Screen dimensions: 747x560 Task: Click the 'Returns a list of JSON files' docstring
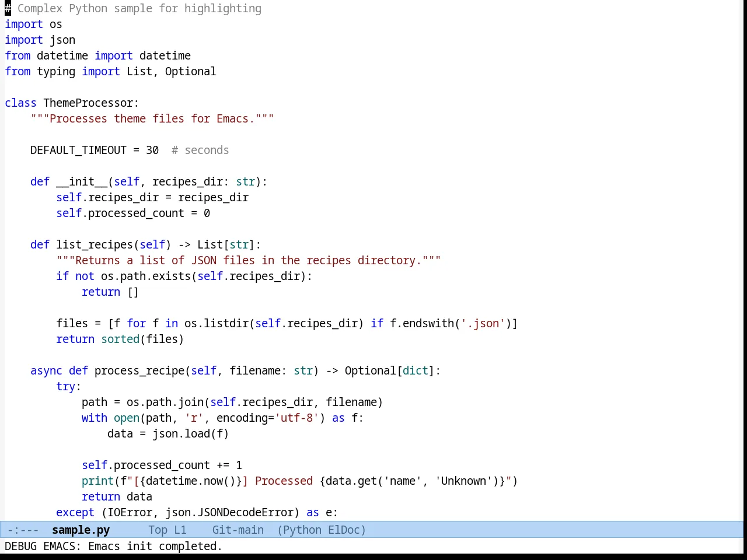pos(248,260)
